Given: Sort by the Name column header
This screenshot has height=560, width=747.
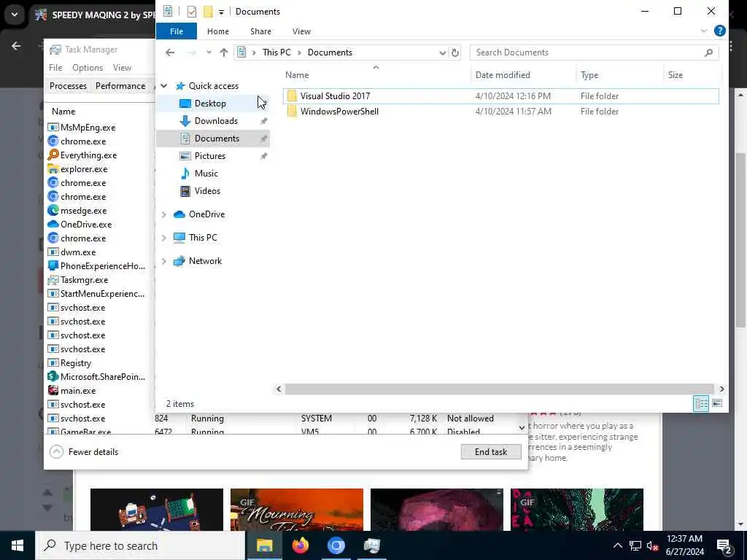Looking at the screenshot, I should point(297,75).
